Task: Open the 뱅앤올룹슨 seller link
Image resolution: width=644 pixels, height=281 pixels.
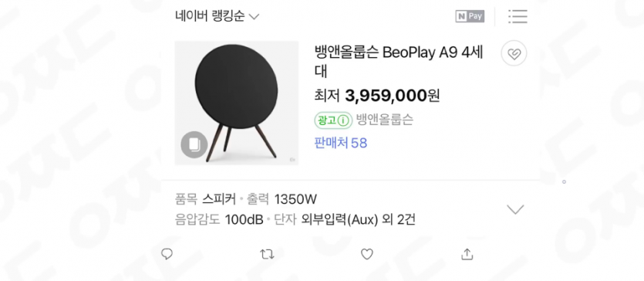Action: point(384,120)
